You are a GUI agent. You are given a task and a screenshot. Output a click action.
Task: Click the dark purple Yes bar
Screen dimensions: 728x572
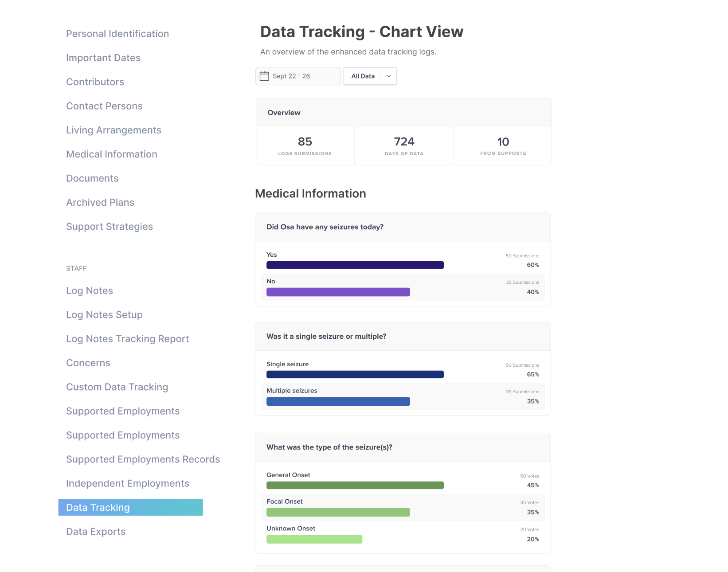355,265
